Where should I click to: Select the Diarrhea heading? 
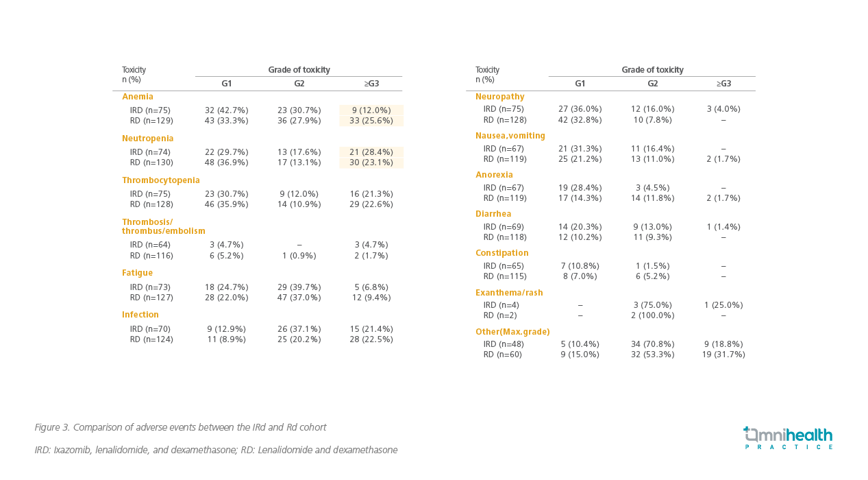[x=493, y=214]
